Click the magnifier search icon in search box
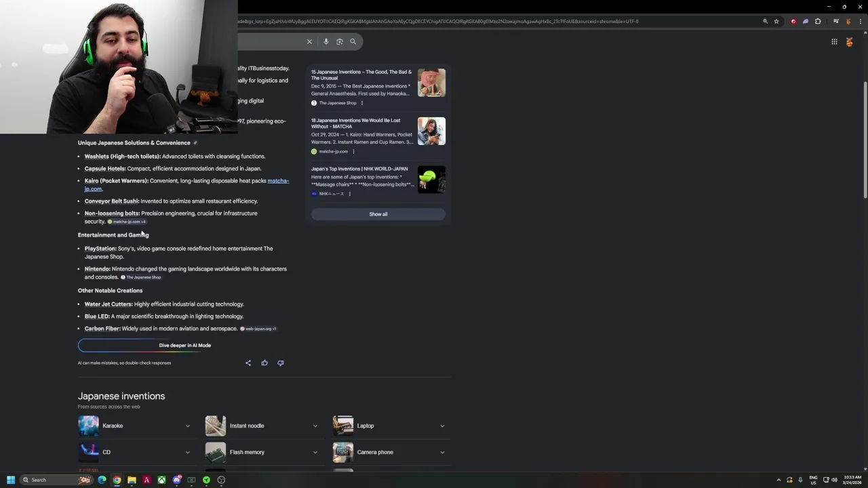 [x=353, y=41]
